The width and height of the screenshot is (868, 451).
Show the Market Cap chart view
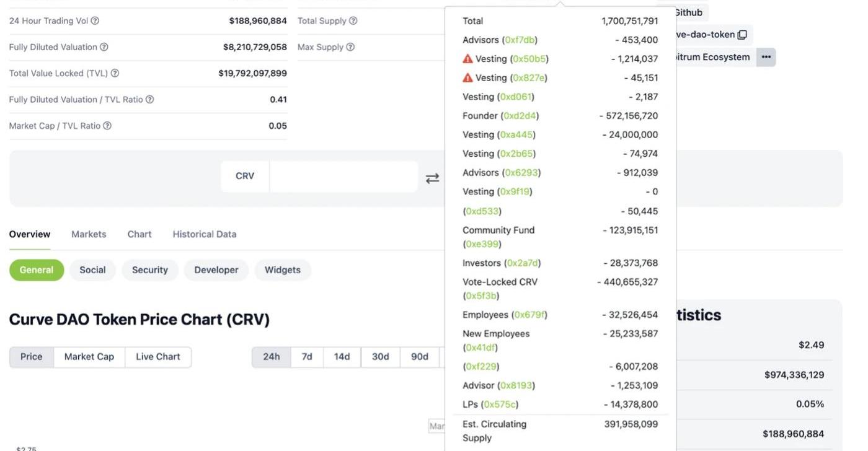[x=89, y=357]
